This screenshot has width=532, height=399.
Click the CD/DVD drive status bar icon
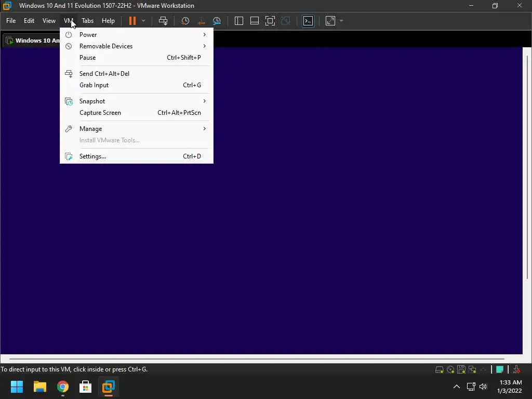(450, 369)
